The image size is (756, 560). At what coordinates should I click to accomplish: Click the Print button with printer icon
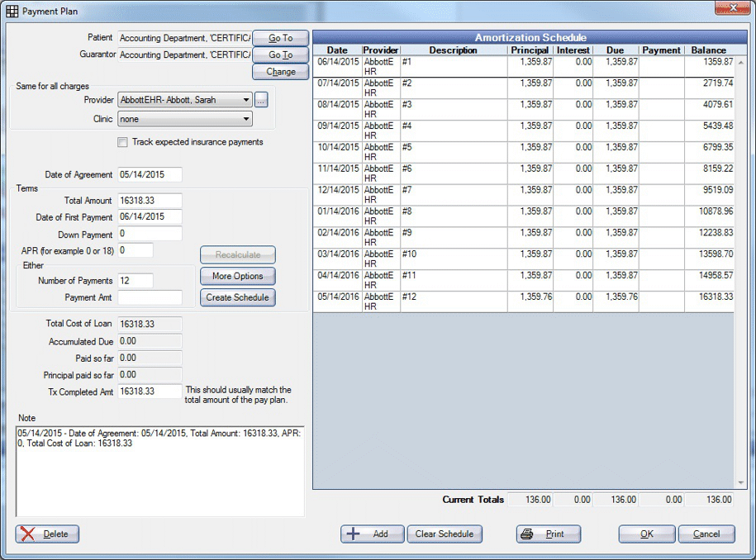548,534
